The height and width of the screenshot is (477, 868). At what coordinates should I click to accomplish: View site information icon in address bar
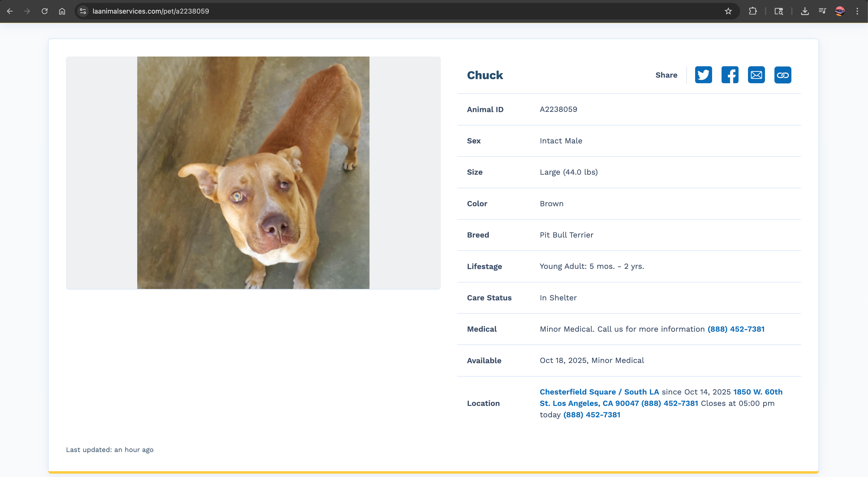coord(83,11)
